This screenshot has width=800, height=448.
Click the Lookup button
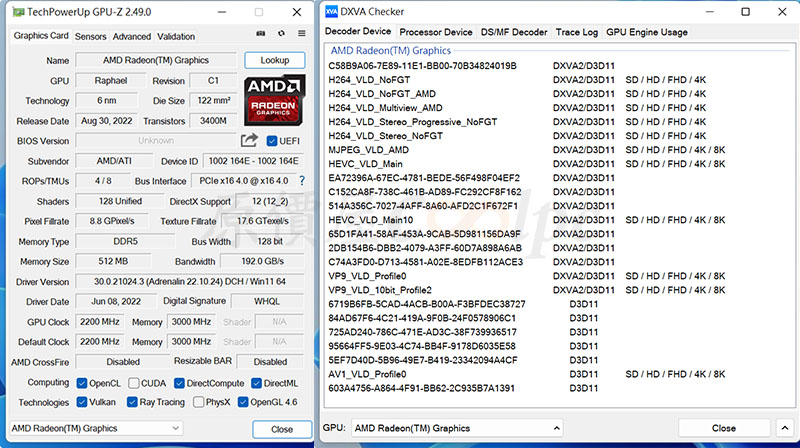click(274, 60)
